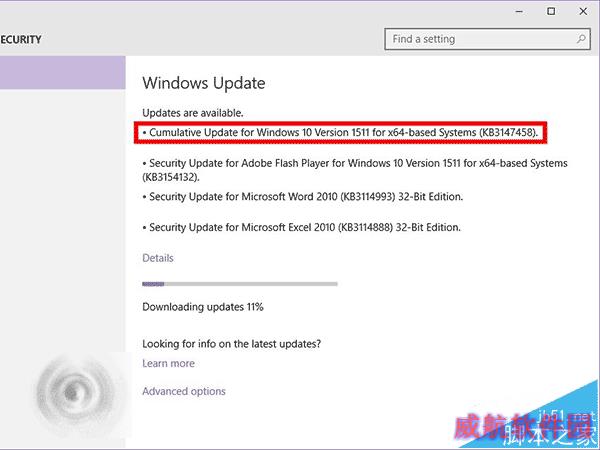Click the Microsoft Excel 2010 KB3114888 update
Image resolution: width=600 pixels, height=450 pixels.
pos(302,227)
